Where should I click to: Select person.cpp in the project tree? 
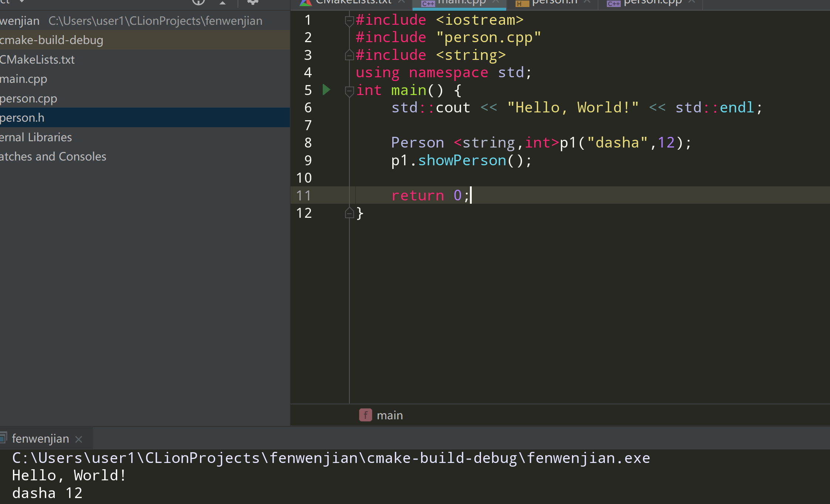[x=28, y=98]
